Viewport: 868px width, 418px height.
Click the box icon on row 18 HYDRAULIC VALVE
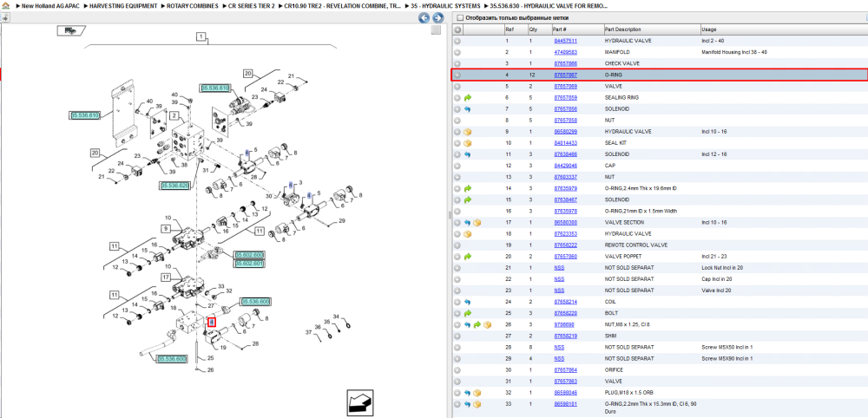click(468, 234)
